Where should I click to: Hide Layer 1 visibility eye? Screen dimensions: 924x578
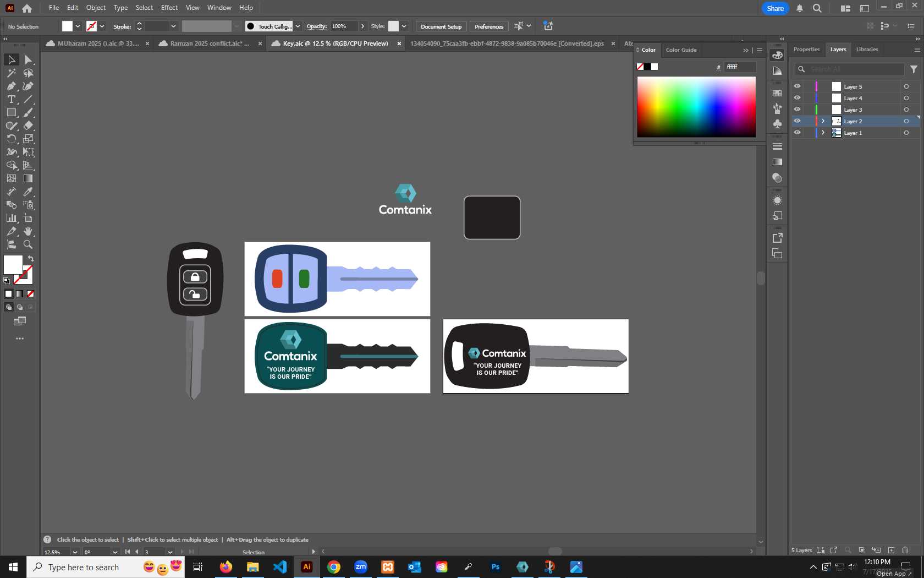pos(797,133)
